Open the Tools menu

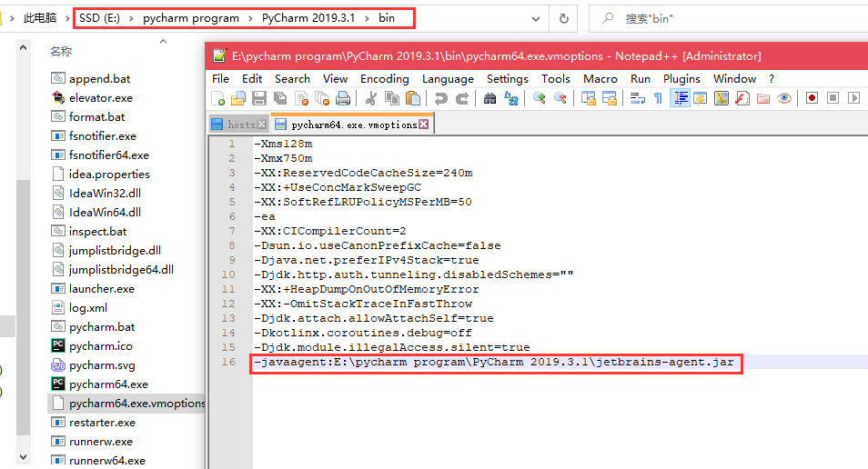click(556, 78)
